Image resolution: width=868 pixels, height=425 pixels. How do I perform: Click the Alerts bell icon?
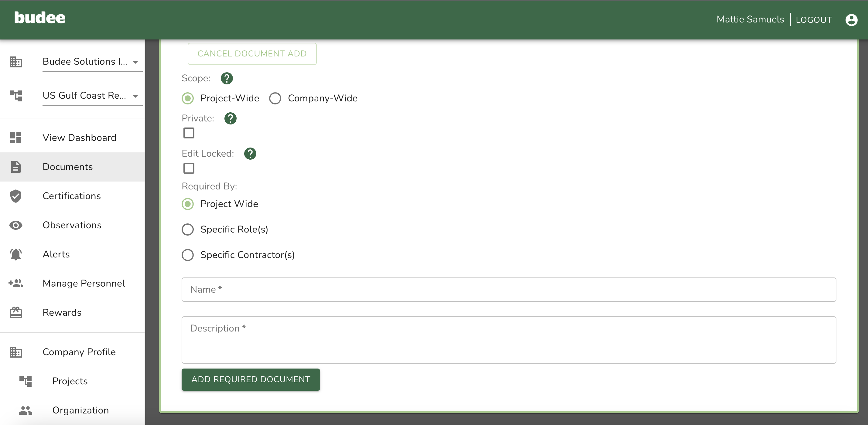point(16,254)
